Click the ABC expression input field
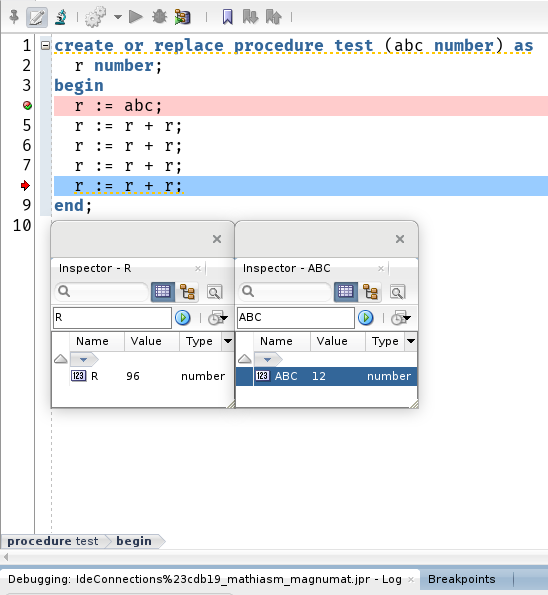This screenshot has height=595, width=548. [x=296, y=318]
